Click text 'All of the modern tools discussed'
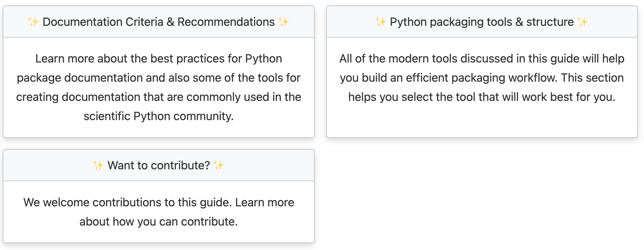 [x=426, y=58]
